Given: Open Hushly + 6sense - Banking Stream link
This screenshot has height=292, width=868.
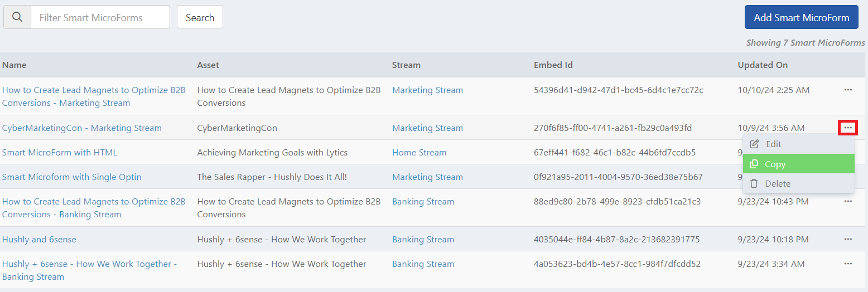Looking at the screenshot, I should [x=89, y=270].
